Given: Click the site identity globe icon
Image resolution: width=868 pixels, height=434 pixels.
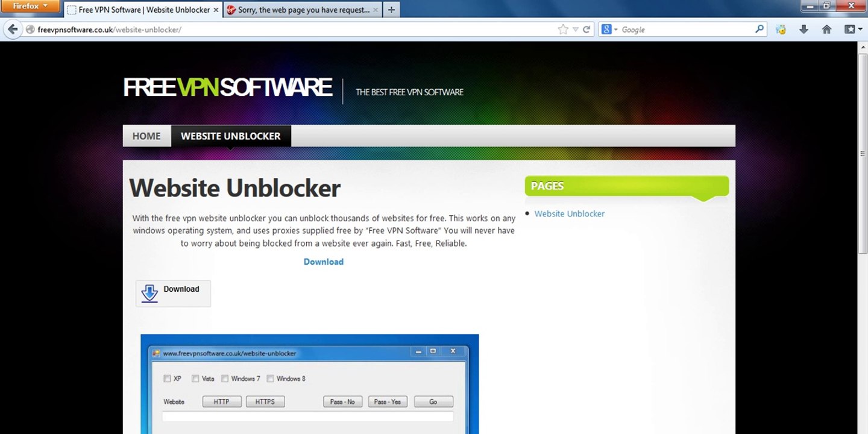Looking at the screenshot, I should pos(30,30).
